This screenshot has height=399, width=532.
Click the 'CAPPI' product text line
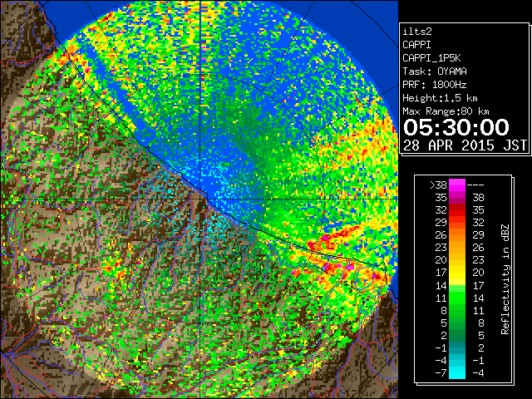click(416, 45)
